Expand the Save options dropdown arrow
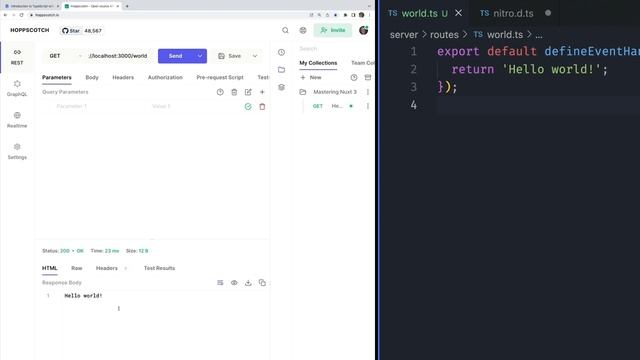640x360 pixels. [255, 56]
